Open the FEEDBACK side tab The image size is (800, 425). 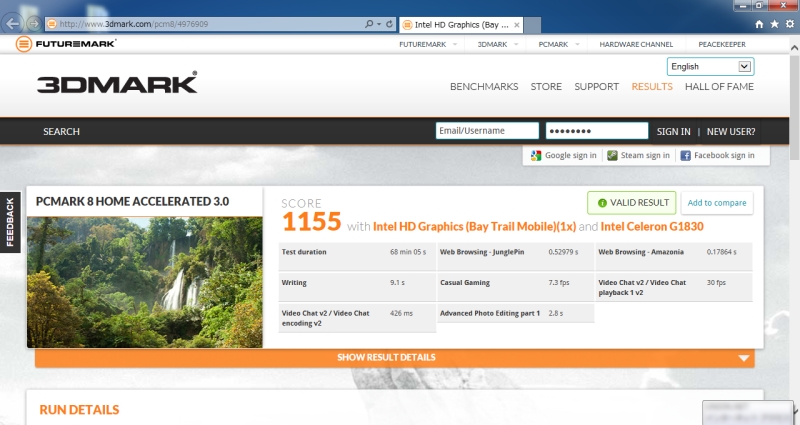coord(10,222)
